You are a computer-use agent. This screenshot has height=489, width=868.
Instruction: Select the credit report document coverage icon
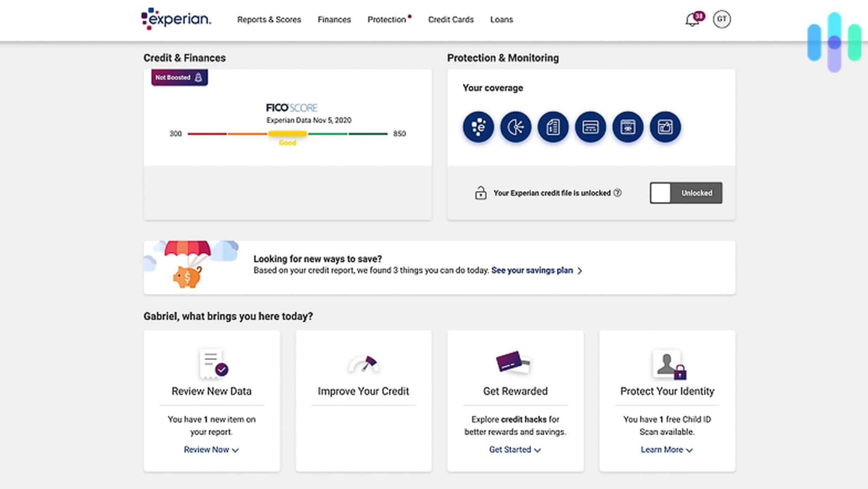pos(552,127)
